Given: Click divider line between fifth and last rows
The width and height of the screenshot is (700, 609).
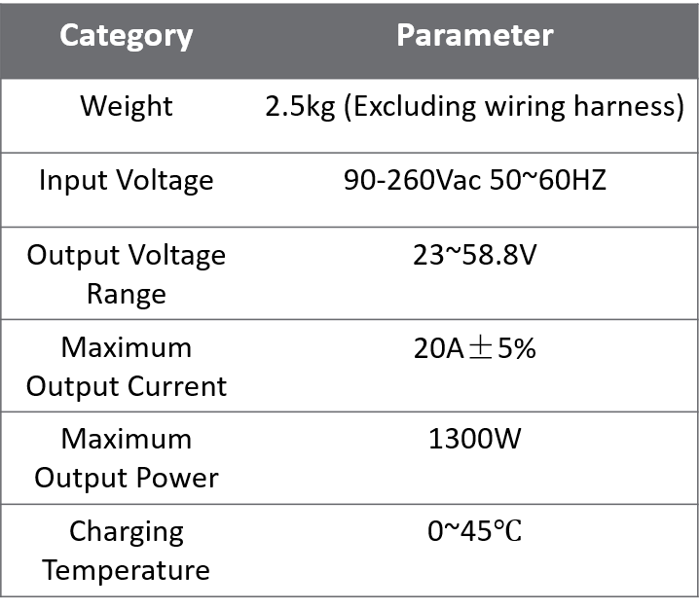Looking at the screenshot, I should [x=350, y=504].
